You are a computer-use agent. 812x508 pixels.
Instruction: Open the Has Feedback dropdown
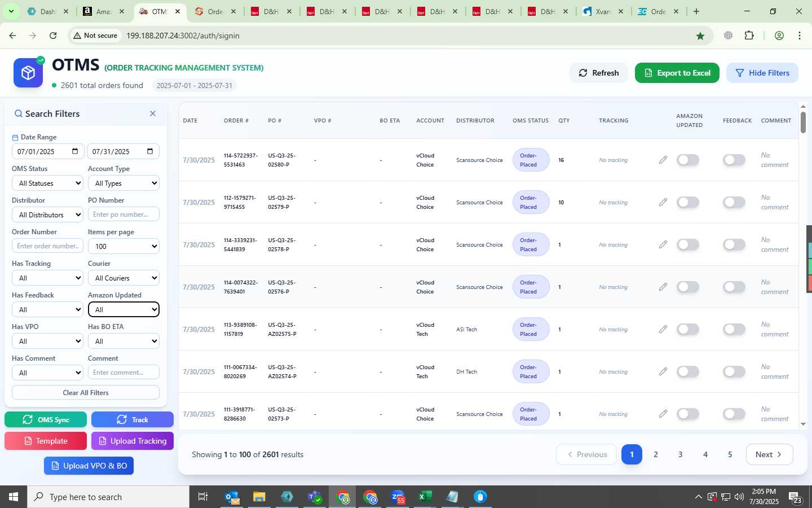pos(48,309)
